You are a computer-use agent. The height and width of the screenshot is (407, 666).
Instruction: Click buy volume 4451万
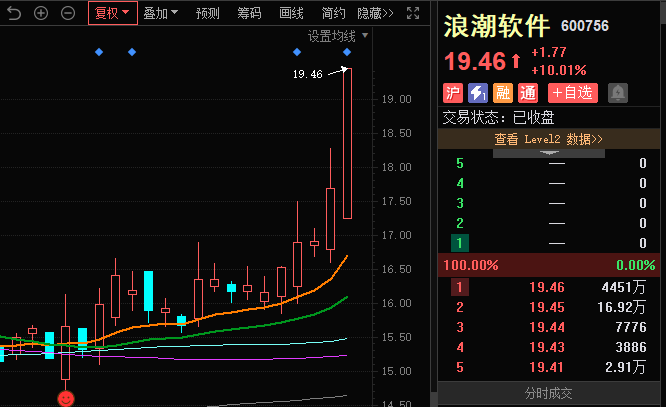[x=624, y=287]
